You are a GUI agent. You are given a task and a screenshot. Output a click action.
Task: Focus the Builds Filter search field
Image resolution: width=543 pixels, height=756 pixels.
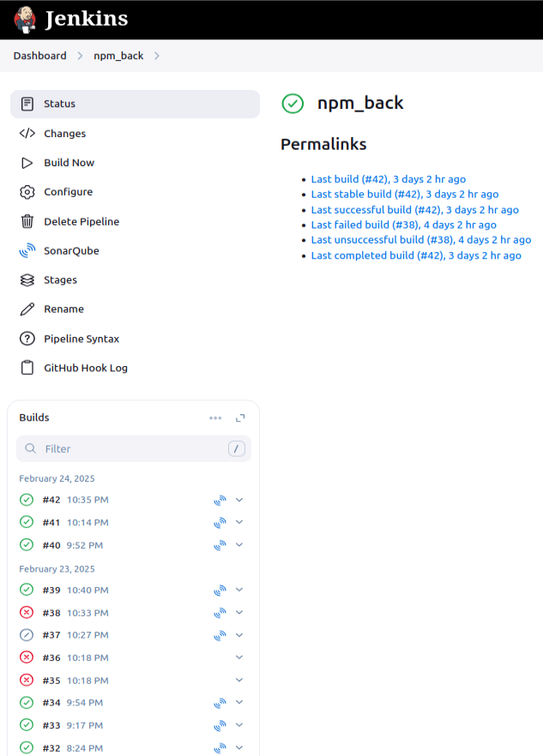click(x=129, y=449)
